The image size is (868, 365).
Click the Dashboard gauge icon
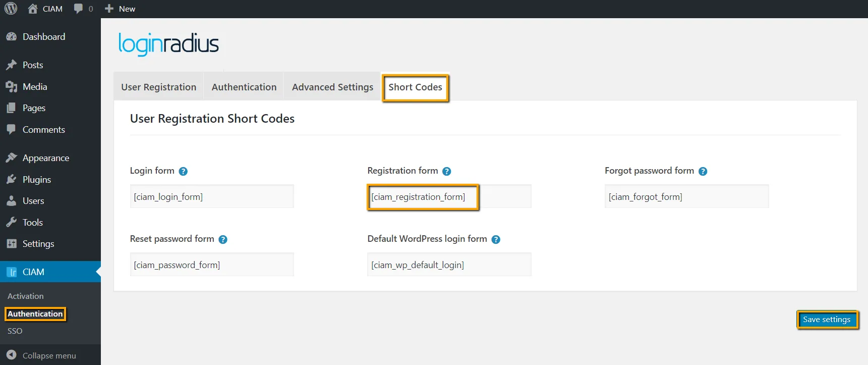[11, 37]
